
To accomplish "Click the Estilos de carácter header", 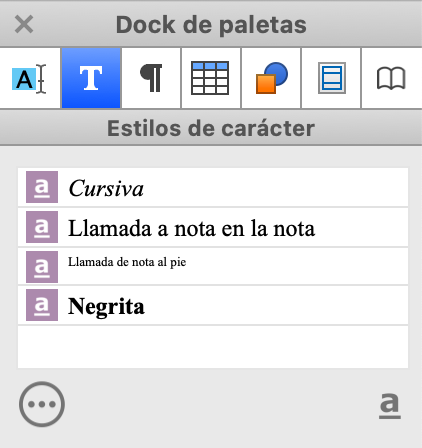I will pos(211,128).
